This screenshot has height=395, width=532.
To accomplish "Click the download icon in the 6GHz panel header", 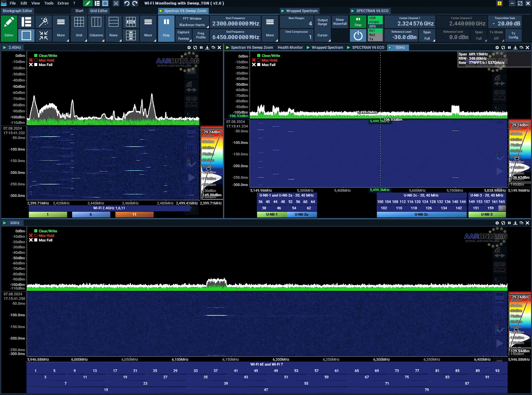I will click(x=515, y=223).
